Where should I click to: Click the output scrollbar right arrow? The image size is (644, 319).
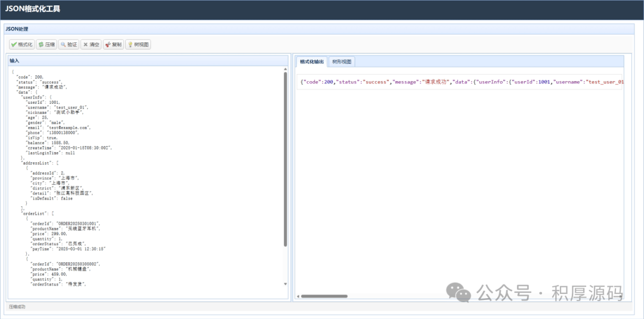click(620, 296)
